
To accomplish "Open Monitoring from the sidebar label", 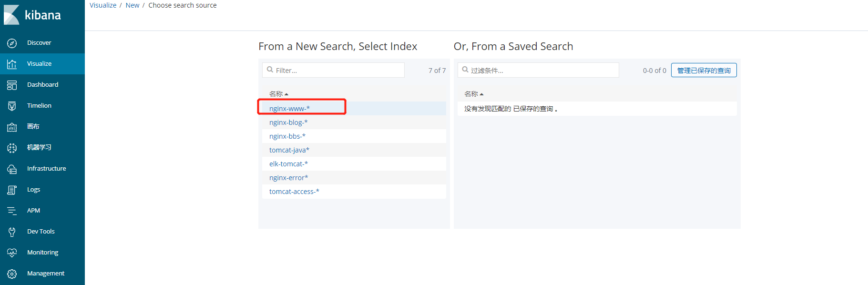I will click(x=42, y=252).
